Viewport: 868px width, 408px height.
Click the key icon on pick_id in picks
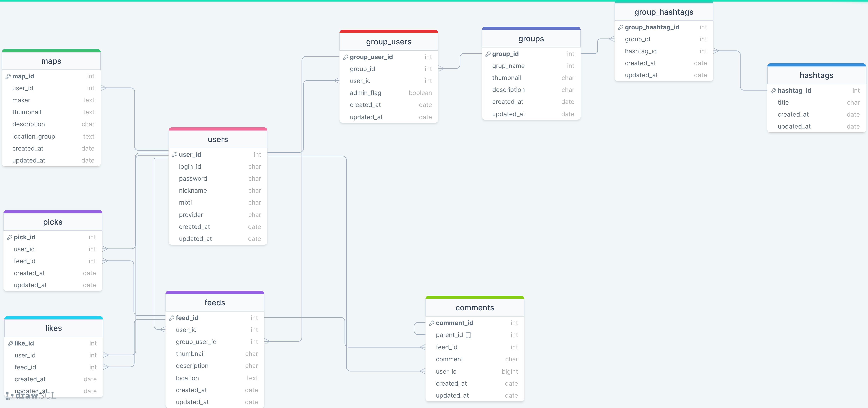[x=10, y=237]
